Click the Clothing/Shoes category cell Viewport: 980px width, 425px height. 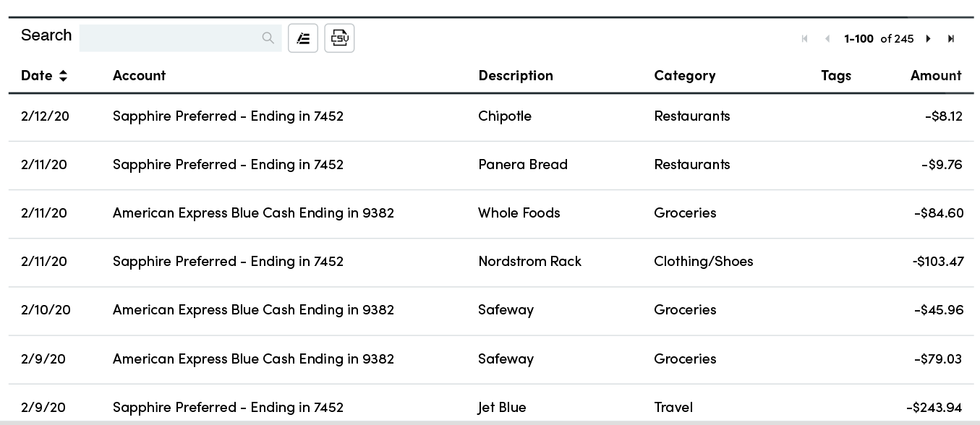[x=703, y=262]
